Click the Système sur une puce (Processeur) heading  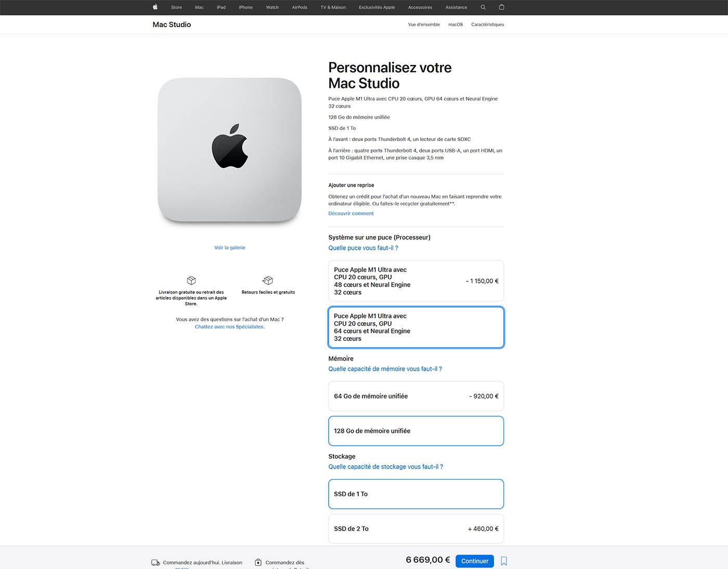[x=379, y=237]
